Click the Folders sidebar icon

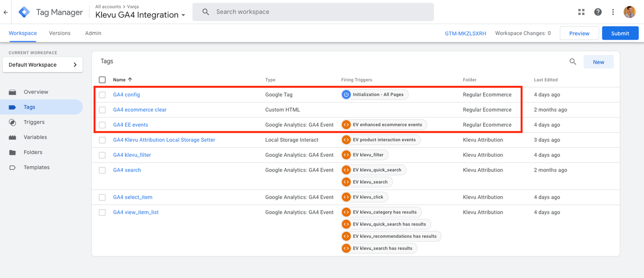coord(13,152)
